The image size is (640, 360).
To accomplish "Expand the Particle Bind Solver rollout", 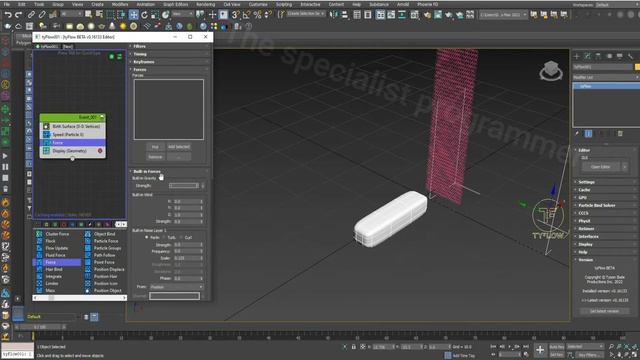I will pyautogui.click(x=596, y=205).
